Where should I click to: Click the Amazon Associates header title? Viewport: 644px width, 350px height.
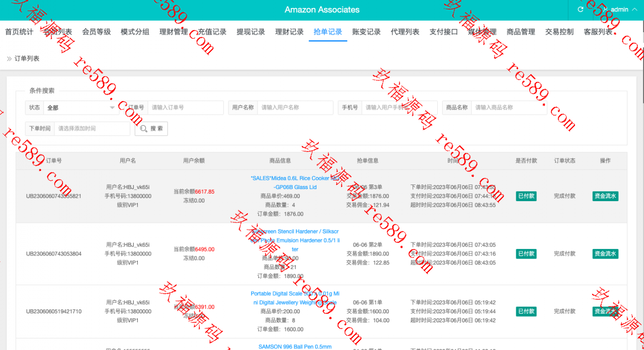click(x=322, y=10)
